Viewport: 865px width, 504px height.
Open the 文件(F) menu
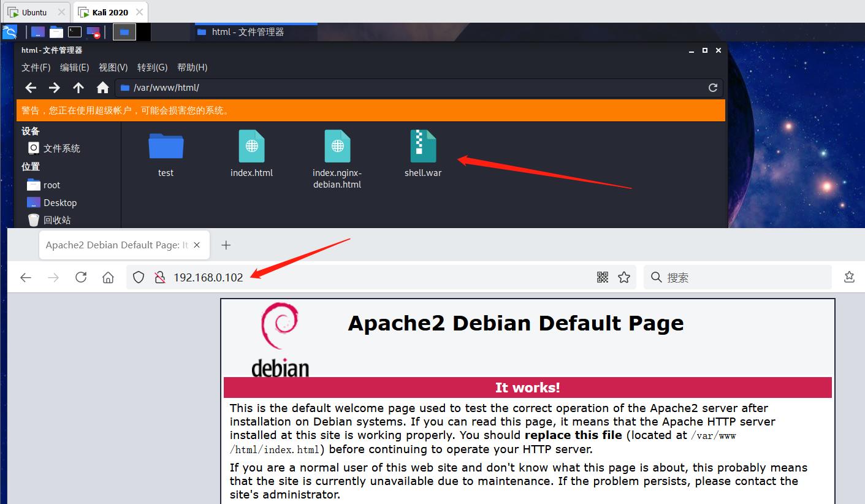point(36,67)
